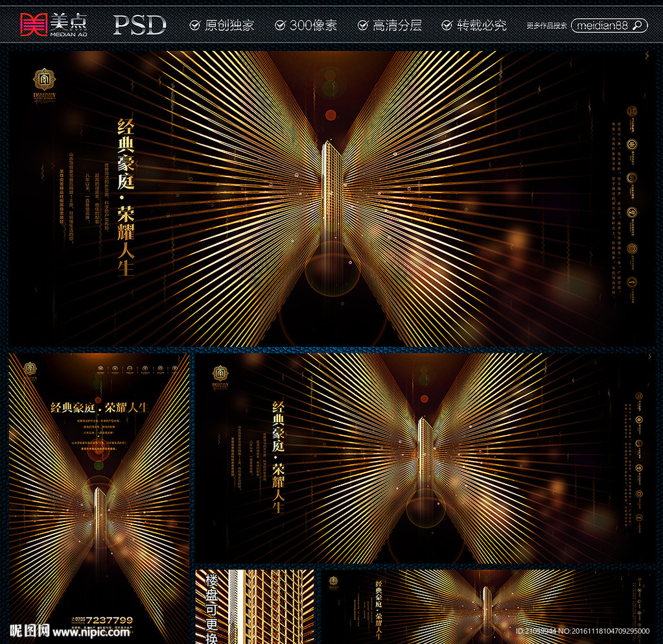Click the meidian88 search field
The image size is (663, 644).
(x=609, y=25)
